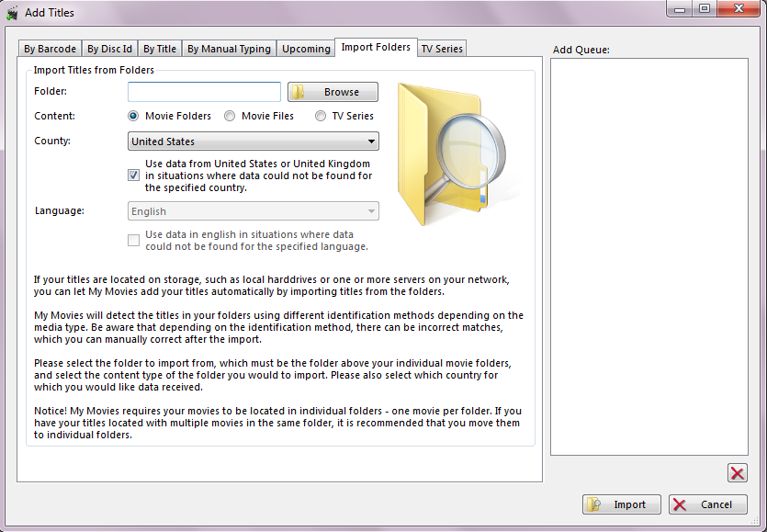767x532 pixels.
Task: Select the TV Series tab
Action: (x=442, y=49)
